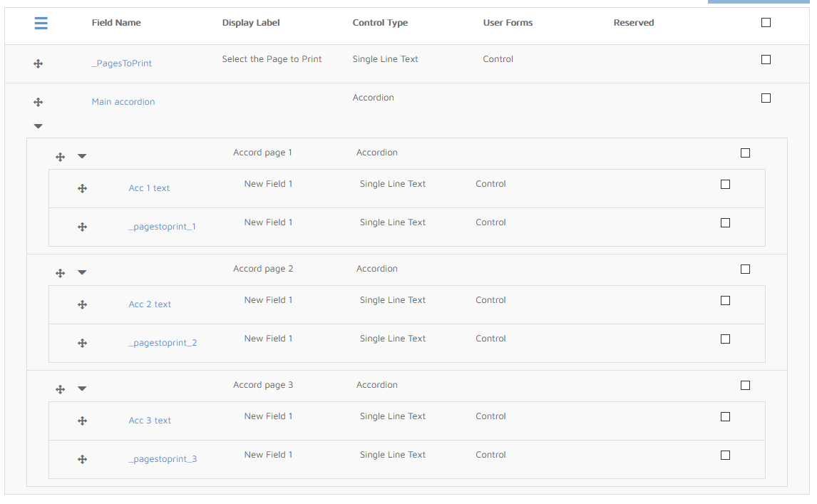The height and width of the screenshot is (504, 817).
Task: Click the move handle for Accord page 1
Action: (61, 157)
